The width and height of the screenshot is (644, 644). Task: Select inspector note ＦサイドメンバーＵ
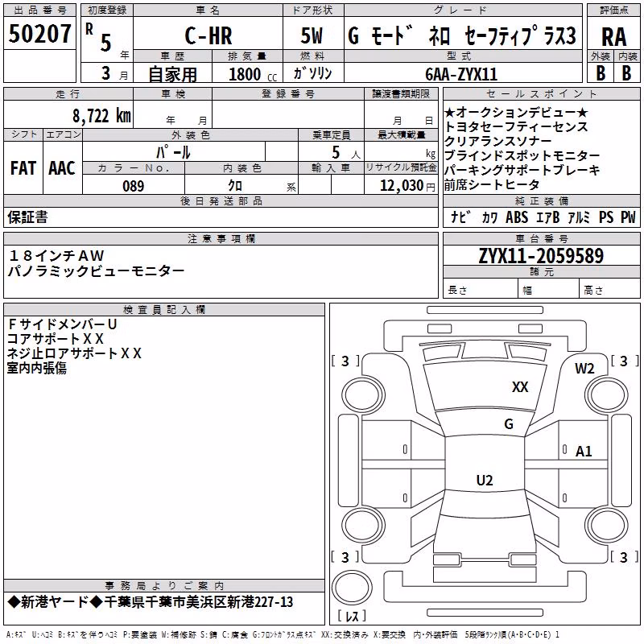[x=63, y=324]
